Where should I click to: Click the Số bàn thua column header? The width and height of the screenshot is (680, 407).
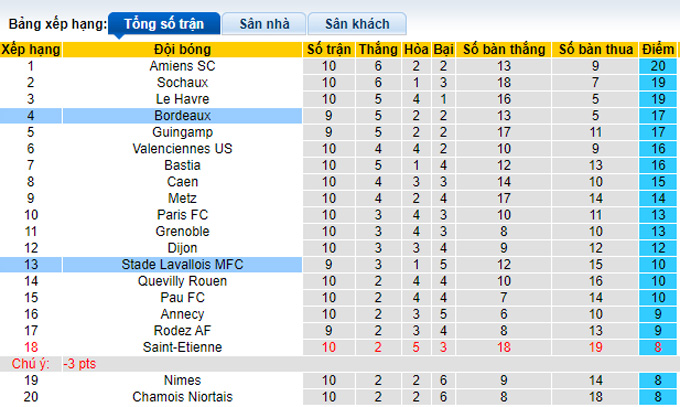[x=595, y=49]
